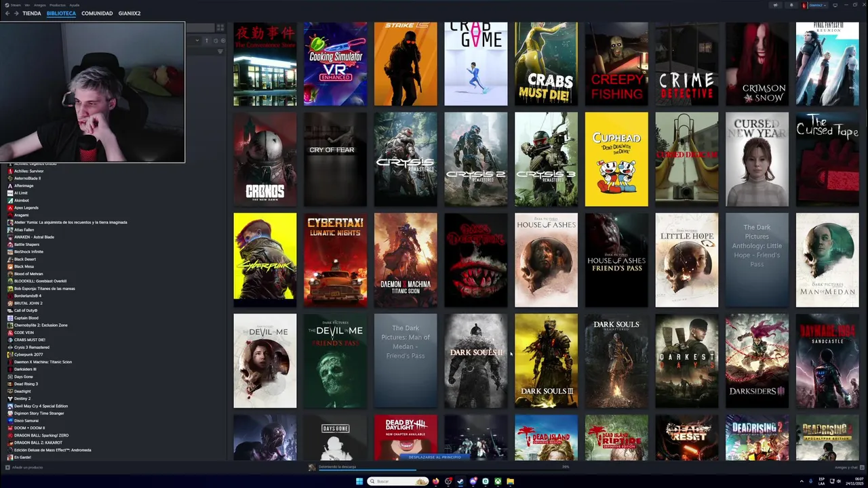Select Destiny 2 in game list

pyautogui.click(x=22, y=399)
